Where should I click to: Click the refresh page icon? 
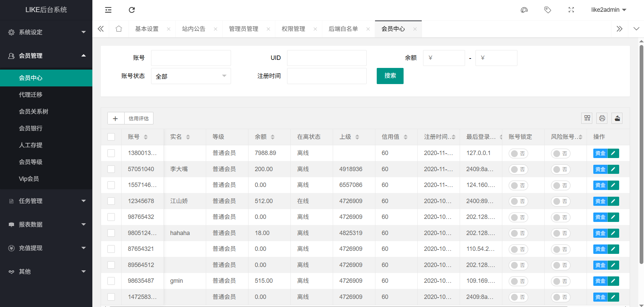132,10
